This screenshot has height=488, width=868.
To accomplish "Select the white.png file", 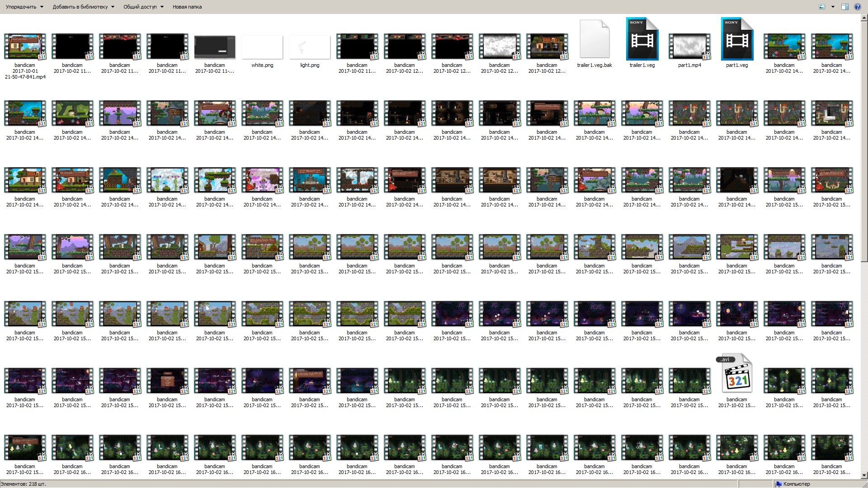I will [x=262, y=52].
